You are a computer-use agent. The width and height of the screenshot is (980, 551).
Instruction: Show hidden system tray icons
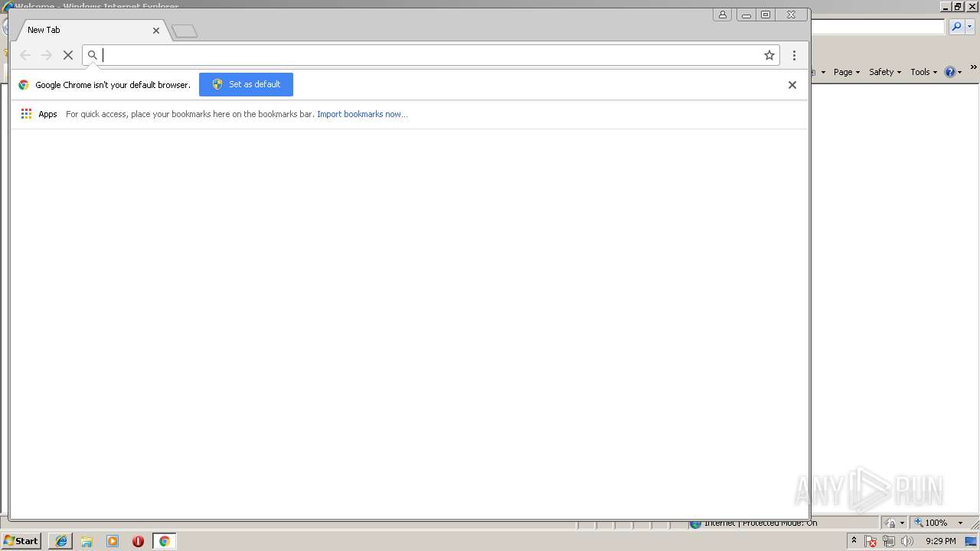coord(854,541)
